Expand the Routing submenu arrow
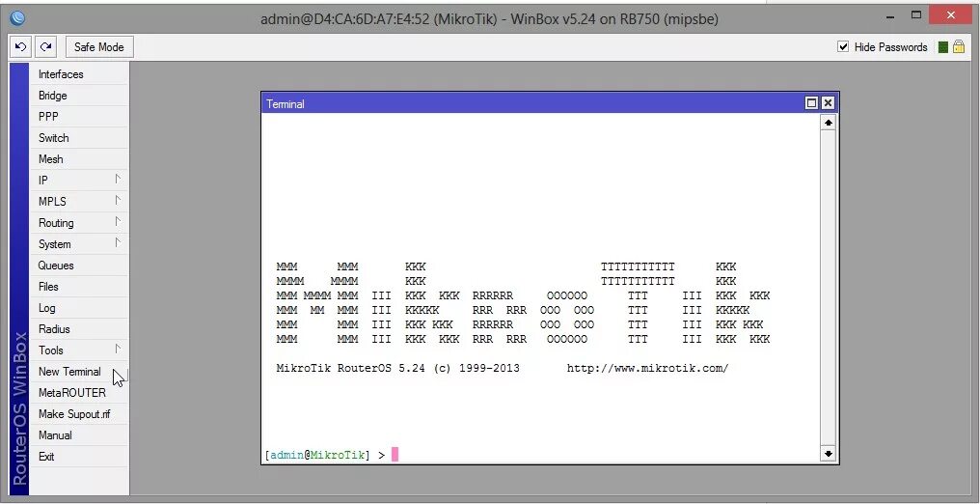The height and width of the screenshot is (504, 980). [118, 222]
